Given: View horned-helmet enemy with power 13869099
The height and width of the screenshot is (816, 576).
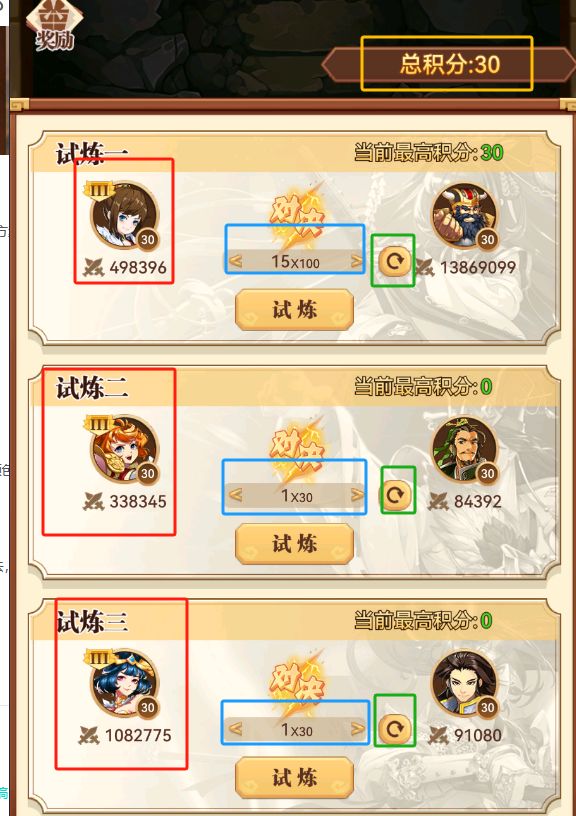Looking at the screenshot, I should pos(465,215).
